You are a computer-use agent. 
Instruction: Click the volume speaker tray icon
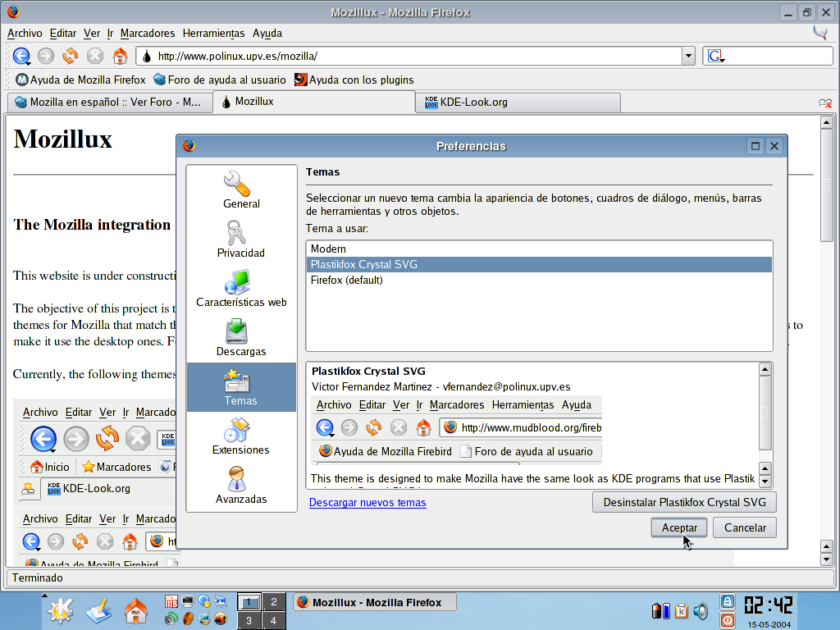pos(701,610)
